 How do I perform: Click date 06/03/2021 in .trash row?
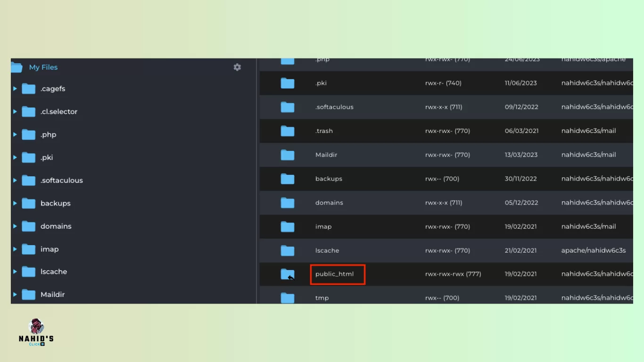click(x=521, y=131)
